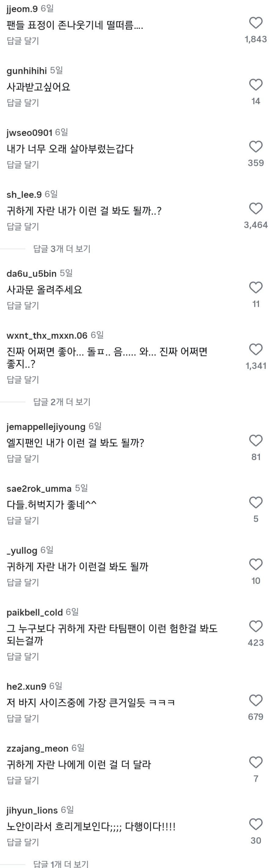Tap the 423 like count under paikbell_cold
280x868 pixels.
(256, 643)
